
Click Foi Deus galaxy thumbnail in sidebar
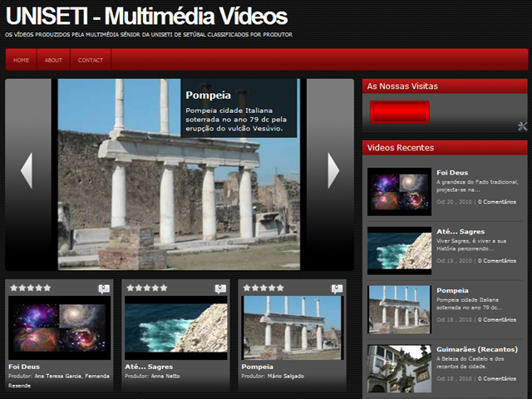point(399,192)
